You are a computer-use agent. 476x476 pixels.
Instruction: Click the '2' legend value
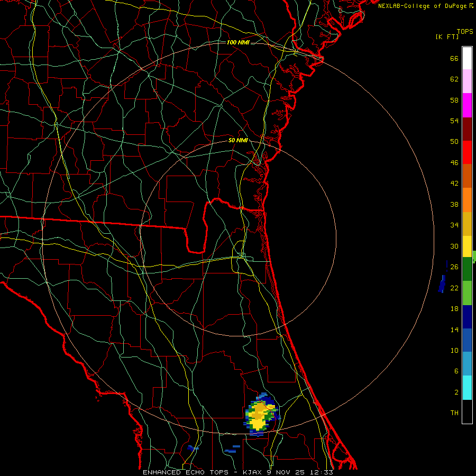click(456, 392)
